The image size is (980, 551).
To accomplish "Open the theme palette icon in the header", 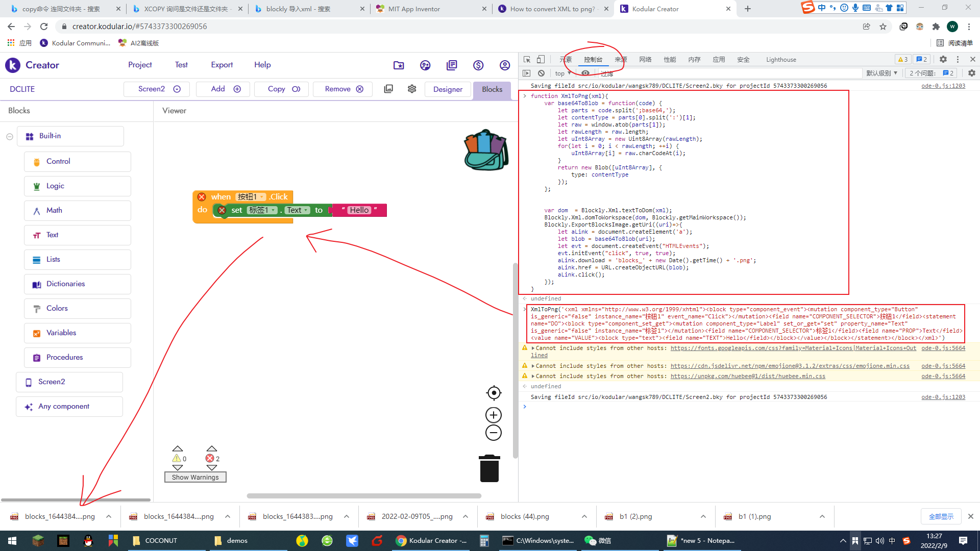I will (x=425, y=65).
